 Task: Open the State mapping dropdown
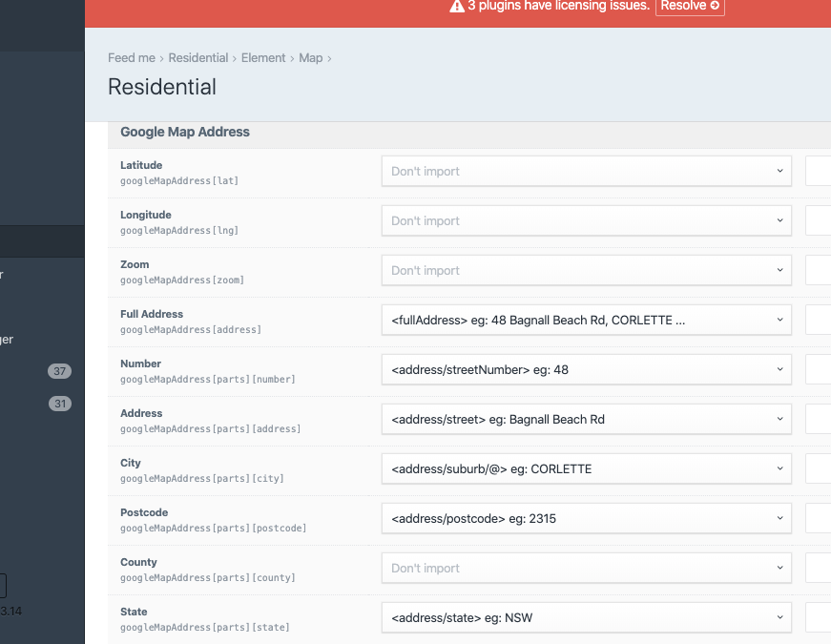[x=586, y=617]
